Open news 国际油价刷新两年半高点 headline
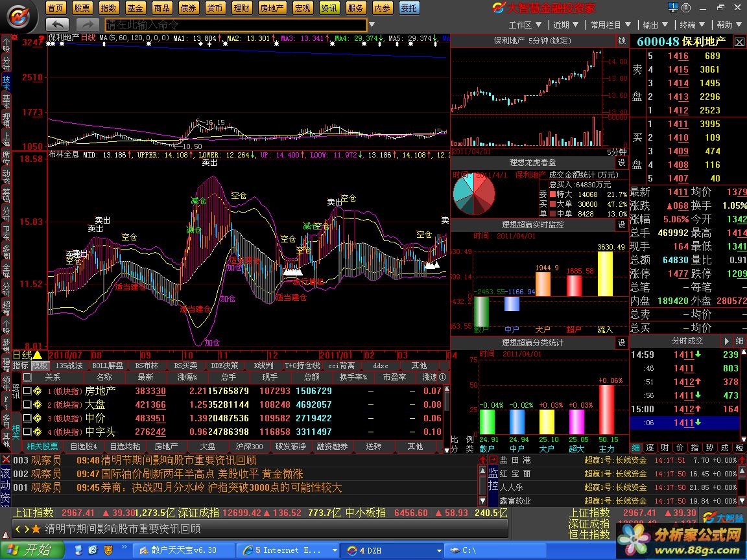The image size is (747, 560). [x=202, y=474]
